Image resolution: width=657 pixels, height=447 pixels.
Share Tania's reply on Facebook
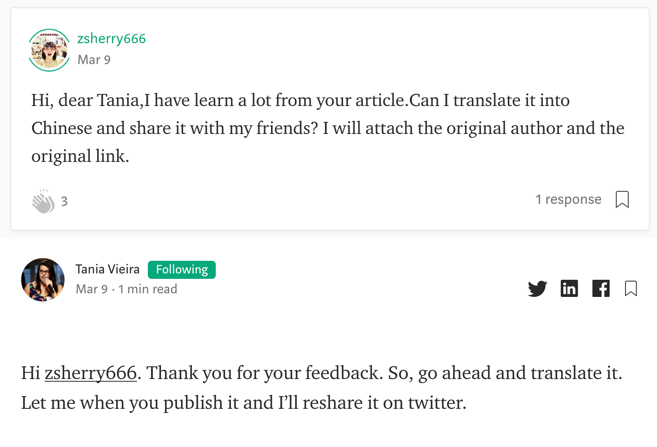tap(601, 288)
